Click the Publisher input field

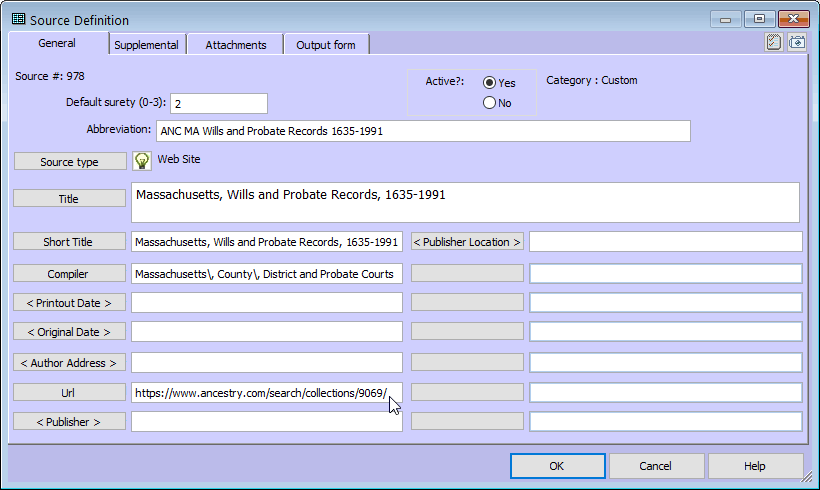[x=267, y=421]
